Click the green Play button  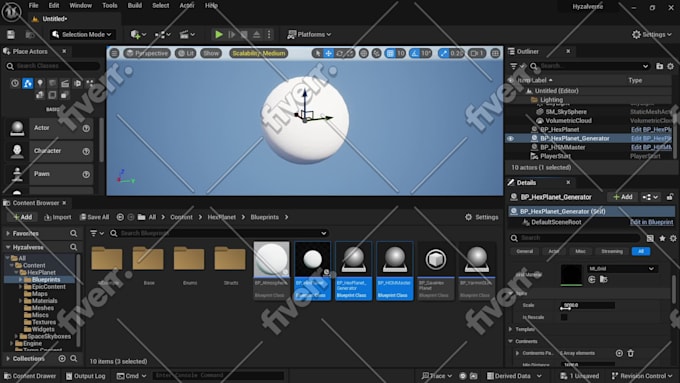tap(219, 34)
